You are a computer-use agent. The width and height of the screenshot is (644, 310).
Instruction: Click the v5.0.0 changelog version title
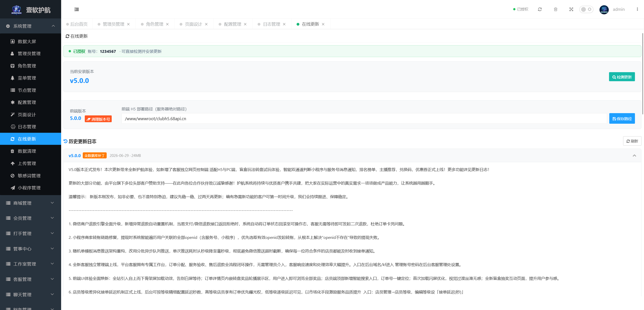tap(74, 156)
